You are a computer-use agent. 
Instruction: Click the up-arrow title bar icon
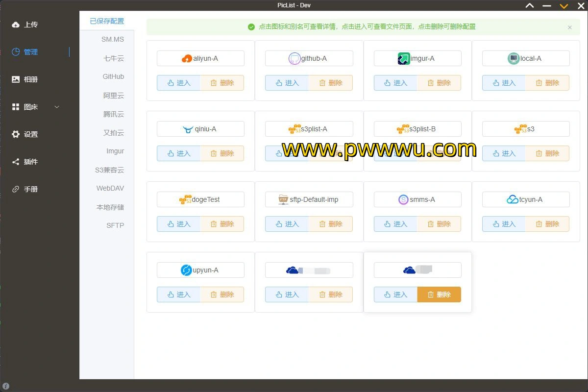(530, 5)
